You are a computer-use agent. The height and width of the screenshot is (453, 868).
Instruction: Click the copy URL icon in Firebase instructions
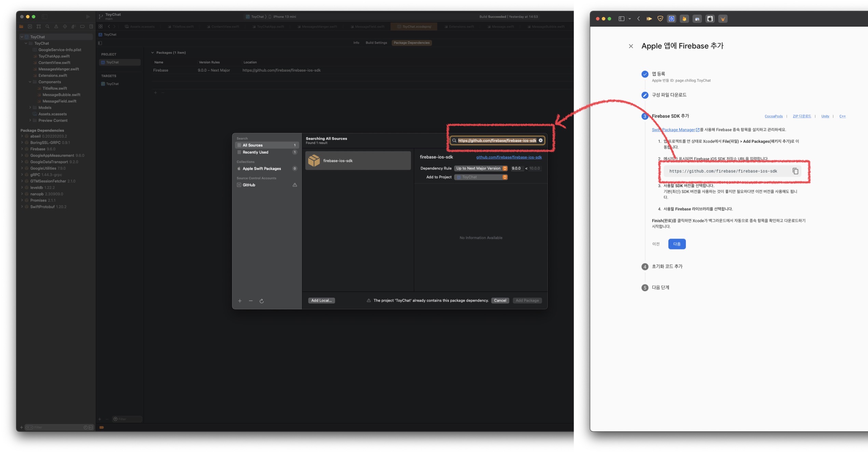[795, 171]
